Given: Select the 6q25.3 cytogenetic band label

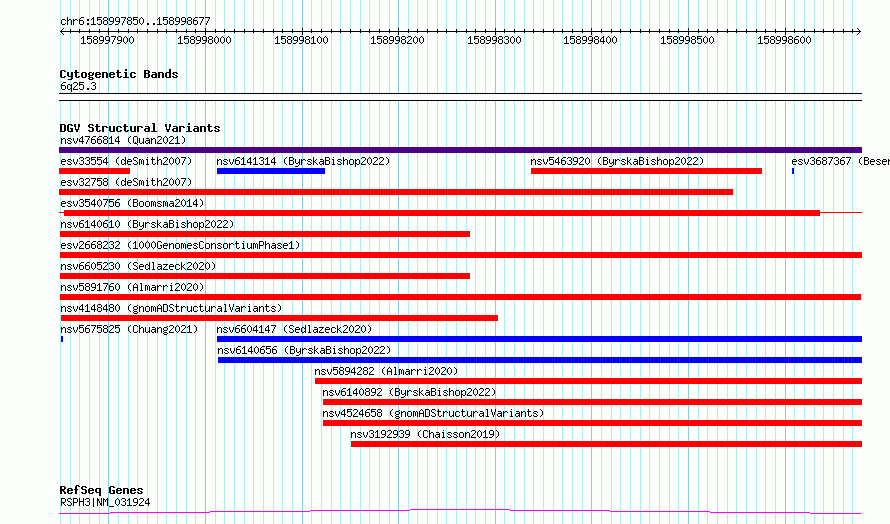Looking at the screenshot, I should [78, 86].
